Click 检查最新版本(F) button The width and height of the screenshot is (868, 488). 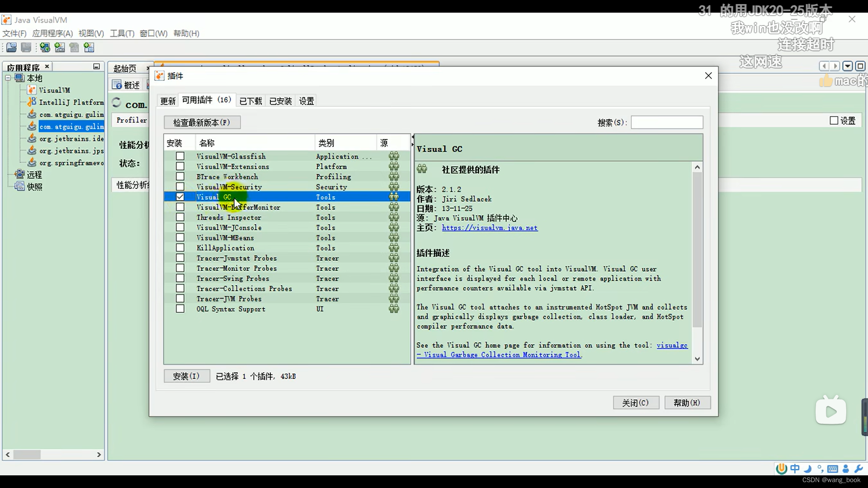pyautogui.click(x=202, y=122)
